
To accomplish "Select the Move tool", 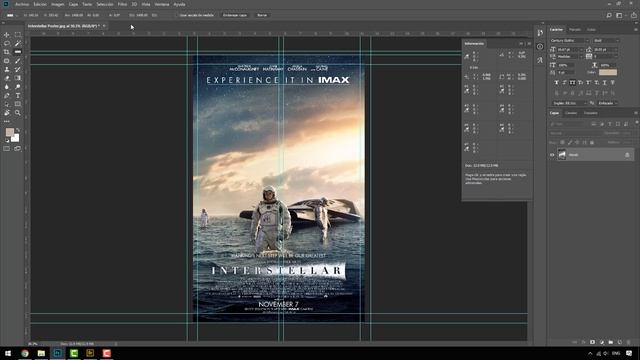I will coord(7,35).
